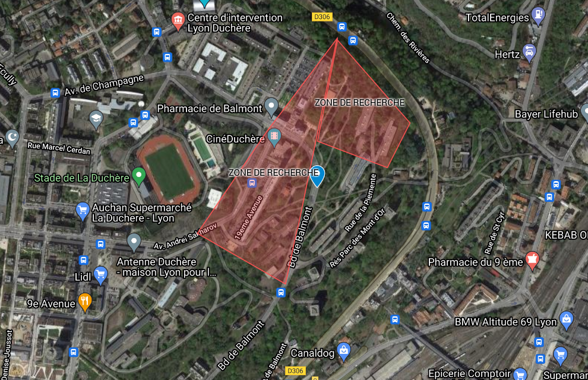Viewport: 588px width, 380px height.
Task: Click the bus stop icon beside D306 label
Action: pyautogui.click(x=342, y=27)
